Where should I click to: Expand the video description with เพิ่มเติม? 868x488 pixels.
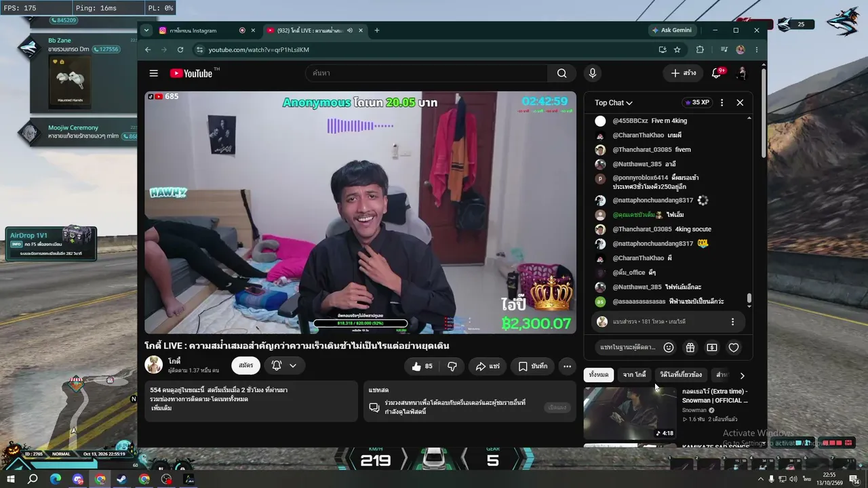pos(161,409)
